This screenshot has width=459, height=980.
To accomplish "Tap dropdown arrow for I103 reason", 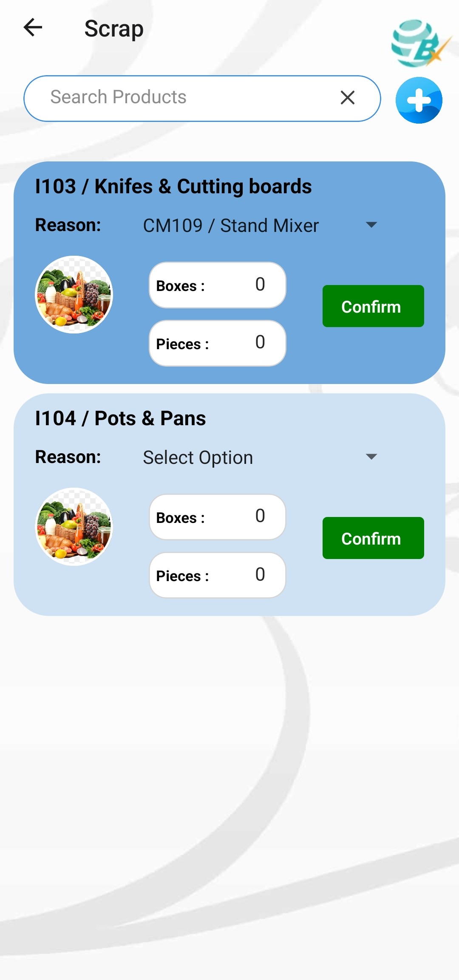I will (371, 225).
